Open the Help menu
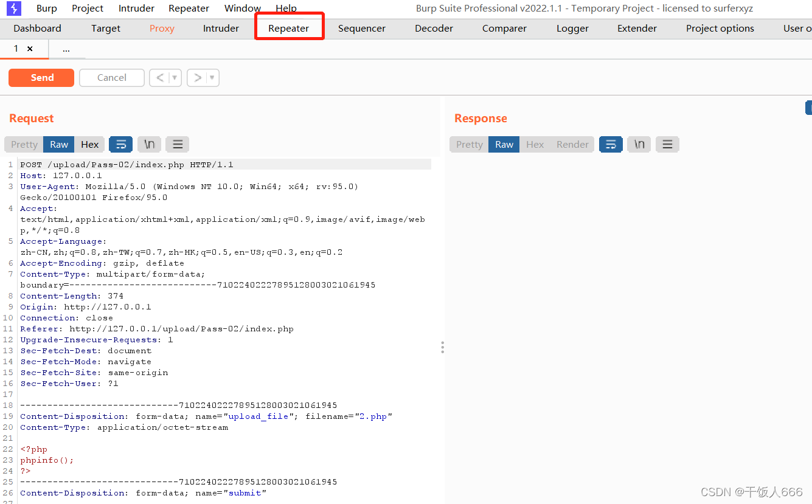This screenshot has width=812, height=504. [286, 9]
